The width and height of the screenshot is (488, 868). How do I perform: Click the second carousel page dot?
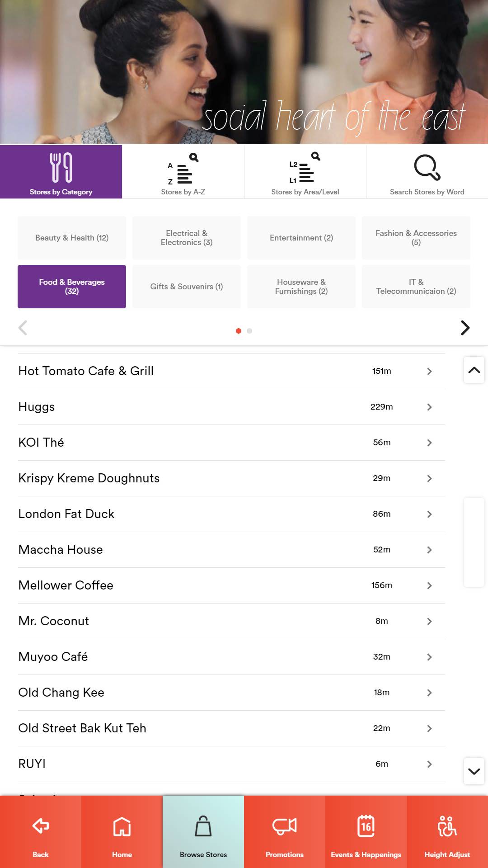pos(249,331)
